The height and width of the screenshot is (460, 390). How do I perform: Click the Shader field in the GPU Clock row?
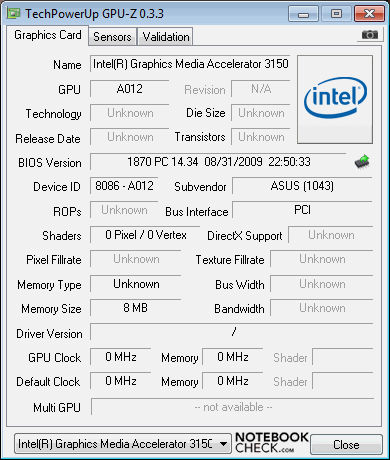[343, 357]
